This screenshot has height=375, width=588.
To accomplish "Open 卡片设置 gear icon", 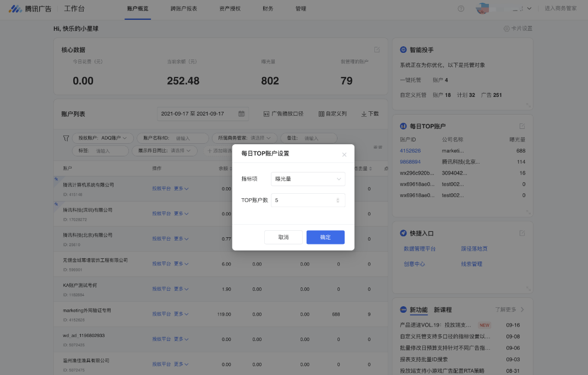I will pyautogui.click(x=507, y=29).
